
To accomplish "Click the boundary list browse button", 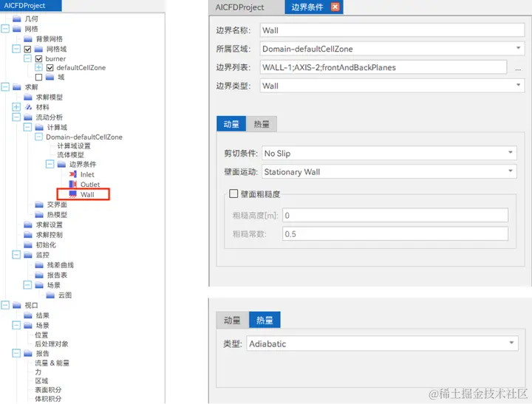I will pyautogui.click(x=518, y=68).
